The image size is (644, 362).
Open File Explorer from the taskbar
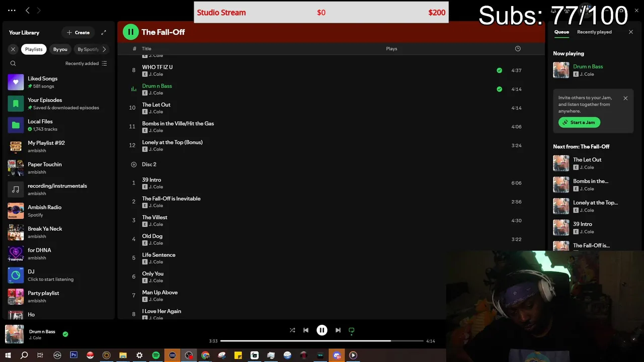tap(123, 355)
